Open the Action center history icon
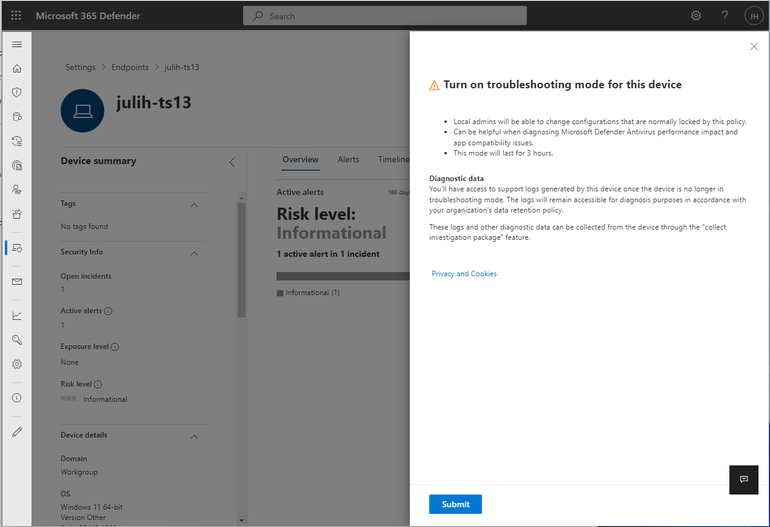The height and width of the screenshot is (527, 770). [x=17, y=141]
